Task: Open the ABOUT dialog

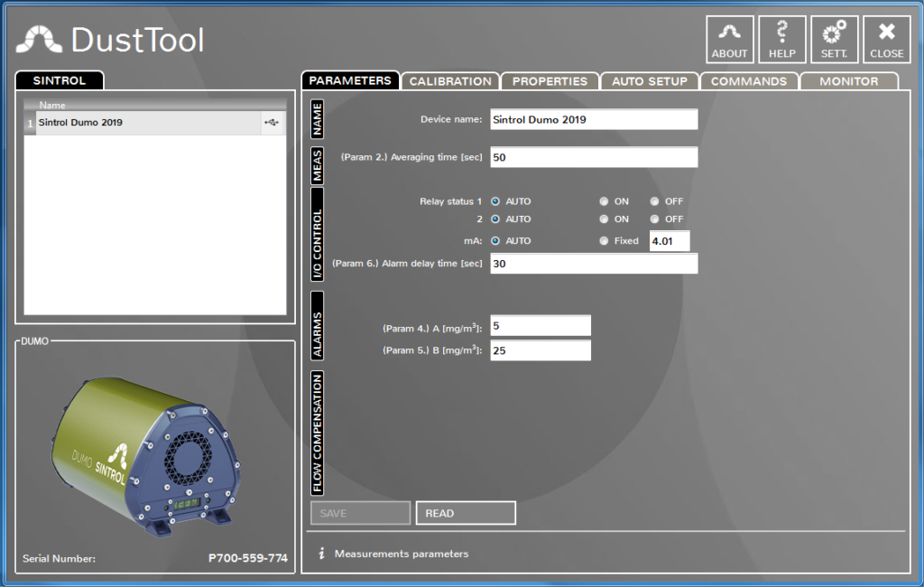Action: point(729,40)
